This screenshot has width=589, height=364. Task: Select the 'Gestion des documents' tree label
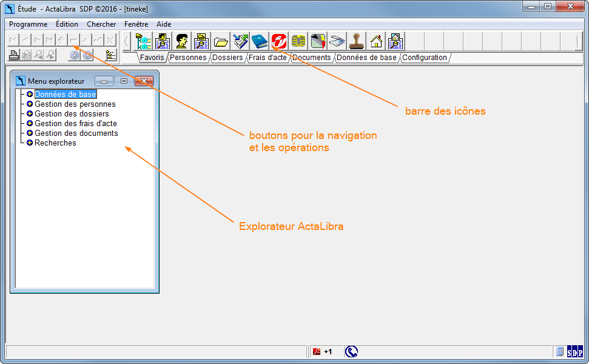76,133
